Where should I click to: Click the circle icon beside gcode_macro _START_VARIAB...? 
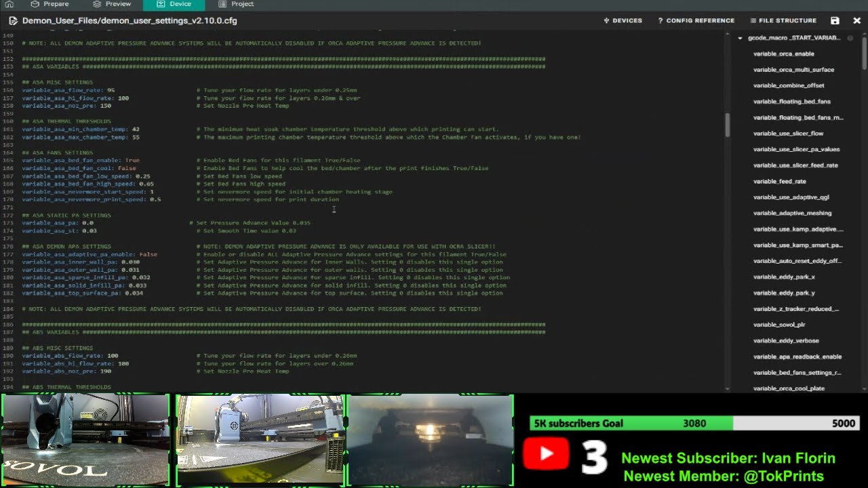pyautogui.click(x=850, y=38)
